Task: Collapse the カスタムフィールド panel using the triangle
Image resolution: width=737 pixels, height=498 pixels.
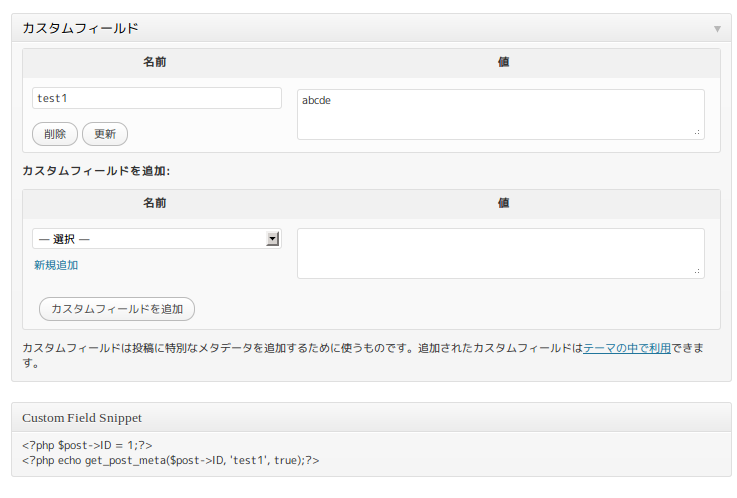Action: (x=716, y=29)
